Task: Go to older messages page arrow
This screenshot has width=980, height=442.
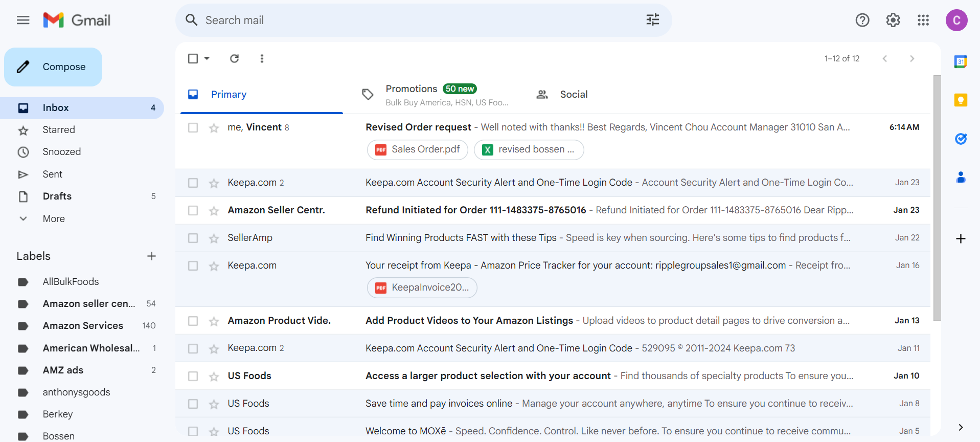Action: 912,58
